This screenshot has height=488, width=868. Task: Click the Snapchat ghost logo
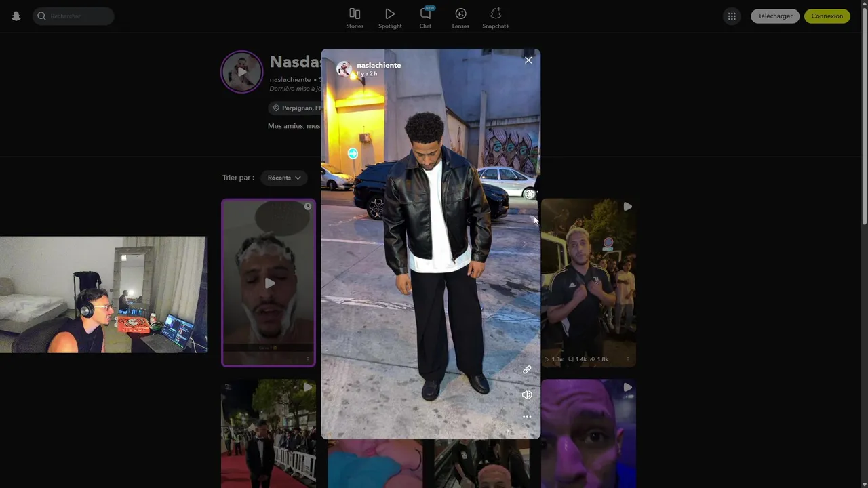[x=16, y=16]
